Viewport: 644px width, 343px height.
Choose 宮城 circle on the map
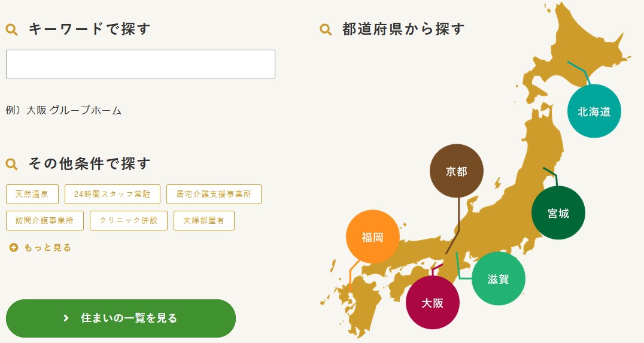click(x=558, y=213)
